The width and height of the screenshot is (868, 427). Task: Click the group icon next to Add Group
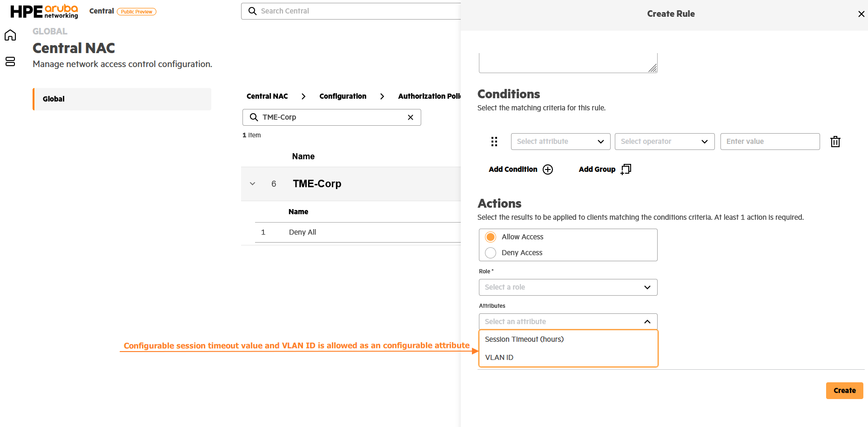[626, 169]
